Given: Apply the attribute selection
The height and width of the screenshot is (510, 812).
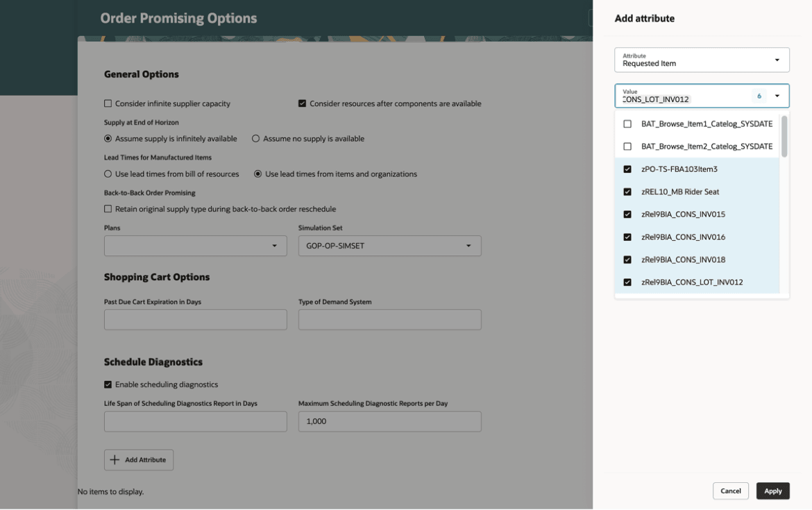Looking at the screenshot, I should point(772,491).
